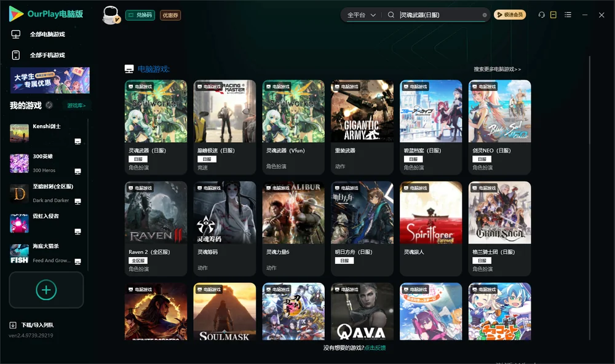Image resolution: width=615 pixels, height=364 pixels.
Task: Open the 极速会员 membership button
Action: point(510,15)
